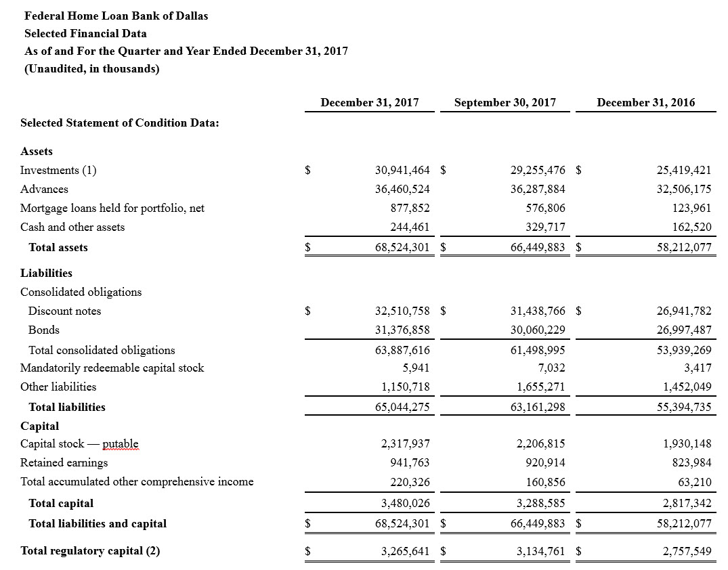This screenshot has height=570, width=728.
Task: Select Total assets value for December 2017
Action: 402,247
